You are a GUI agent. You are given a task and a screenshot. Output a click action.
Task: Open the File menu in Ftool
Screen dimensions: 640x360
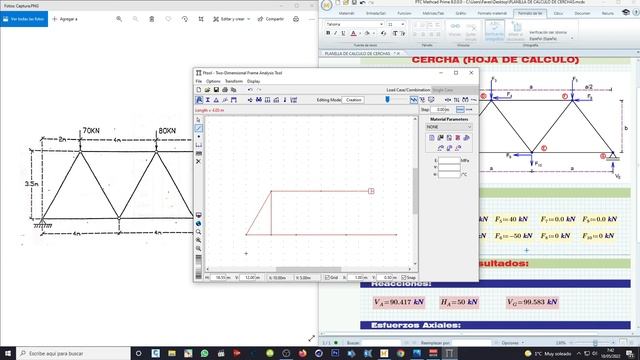pos(199,81)
